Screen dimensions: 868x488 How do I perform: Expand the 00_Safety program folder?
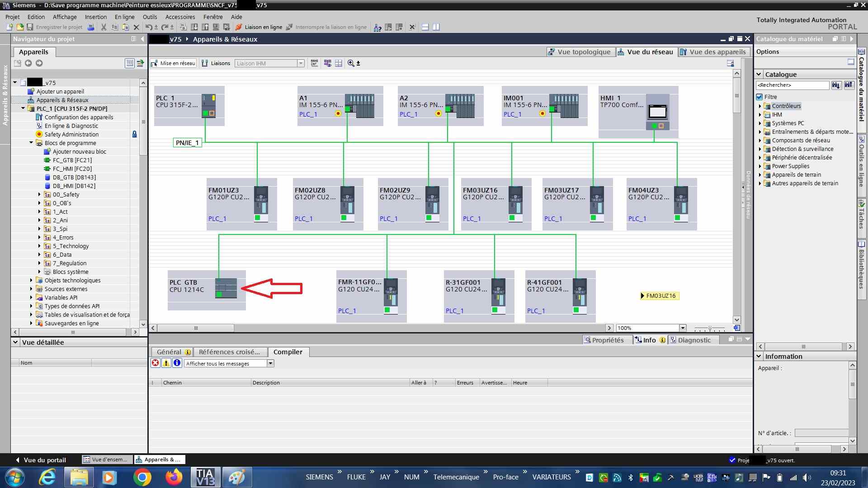click(39, 194)
